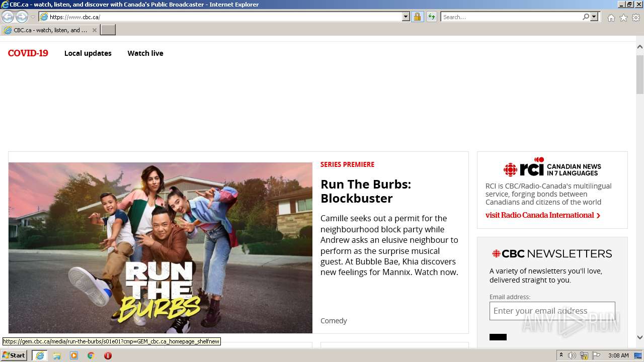Go back to the previous page

pos(8,17)
